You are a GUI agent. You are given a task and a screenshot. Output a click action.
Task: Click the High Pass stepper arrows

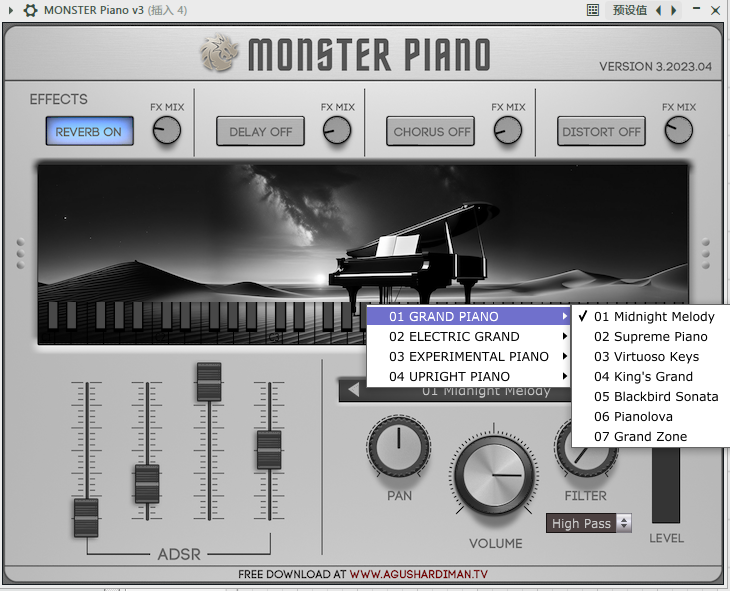(x=624, y=523)
